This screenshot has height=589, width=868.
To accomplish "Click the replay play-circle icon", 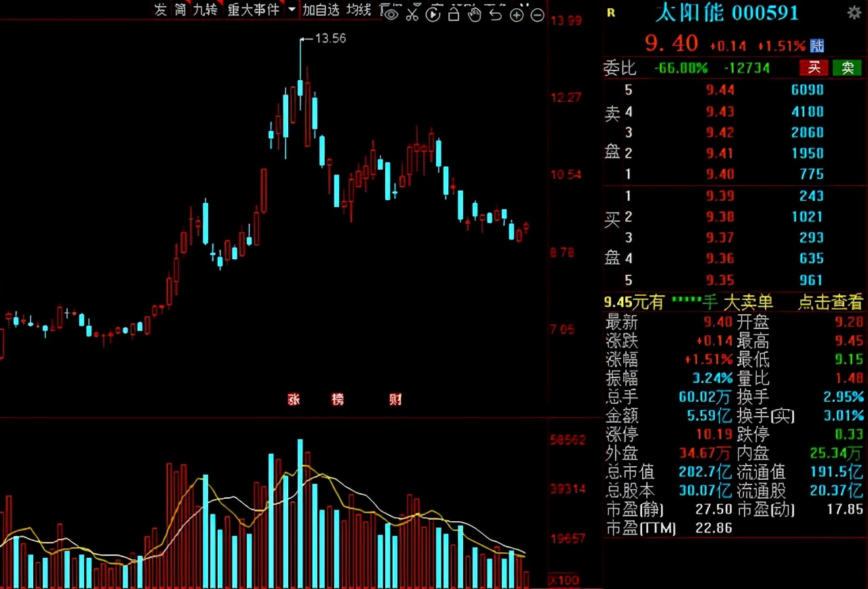I will coord(433,14).
